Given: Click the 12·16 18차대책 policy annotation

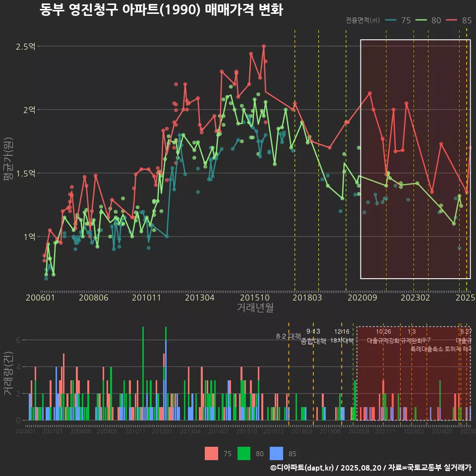Looking at the screenshot, I should point(342,336).
